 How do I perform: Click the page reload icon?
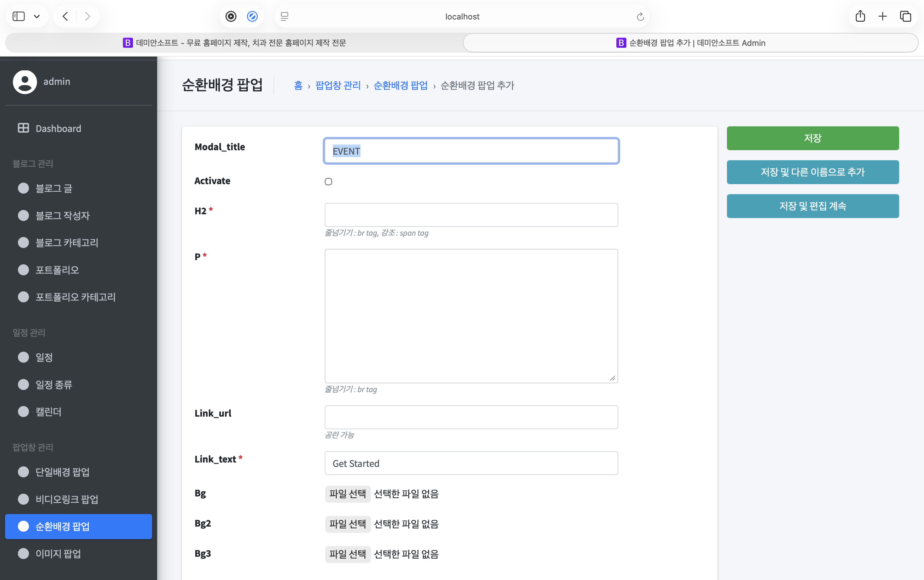tap(640, 16)
